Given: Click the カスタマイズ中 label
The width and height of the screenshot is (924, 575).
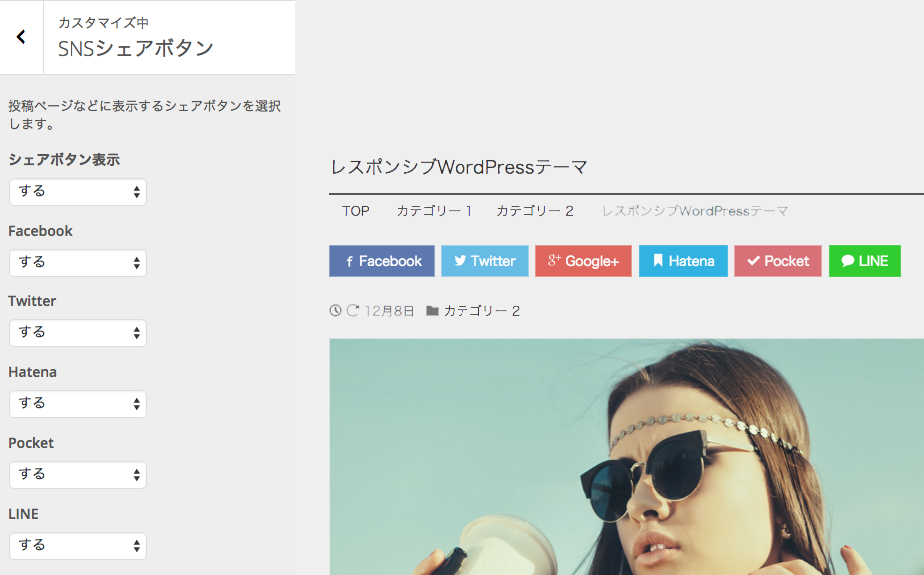Looking at the screenshot, I should click(x=103, y=22).
